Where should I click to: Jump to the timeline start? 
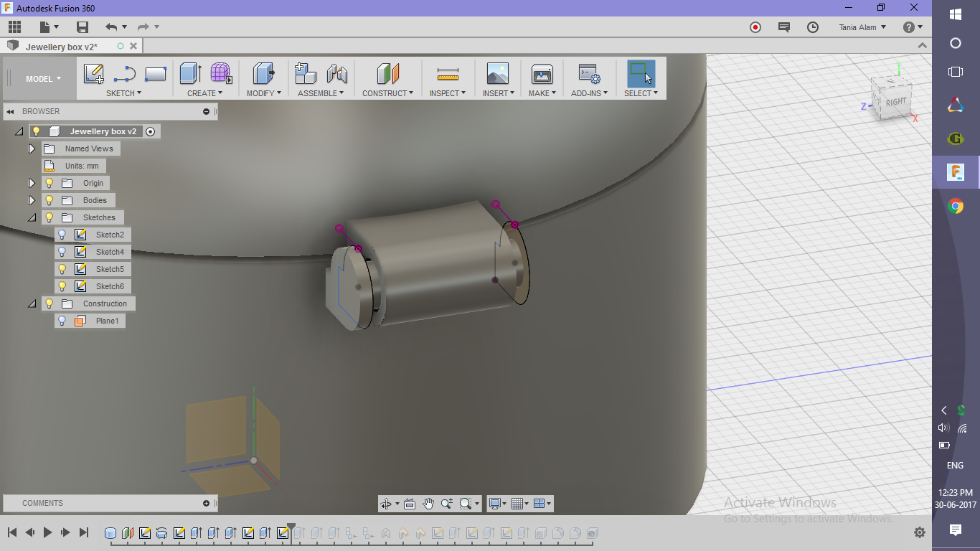pos(12,532)
